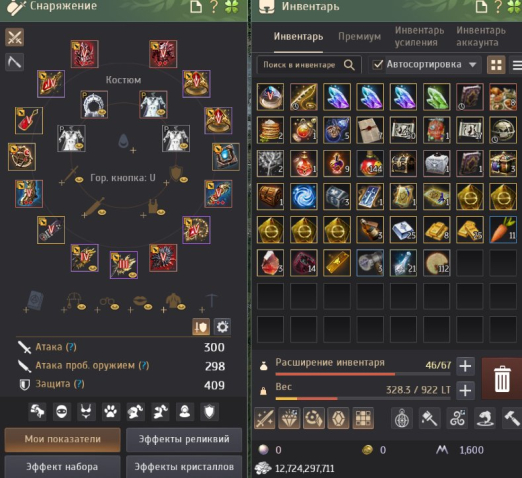522x478 pixels.
Task: Open the hammer repair icon in bottom toolbar
Action: tap(512, 418)
